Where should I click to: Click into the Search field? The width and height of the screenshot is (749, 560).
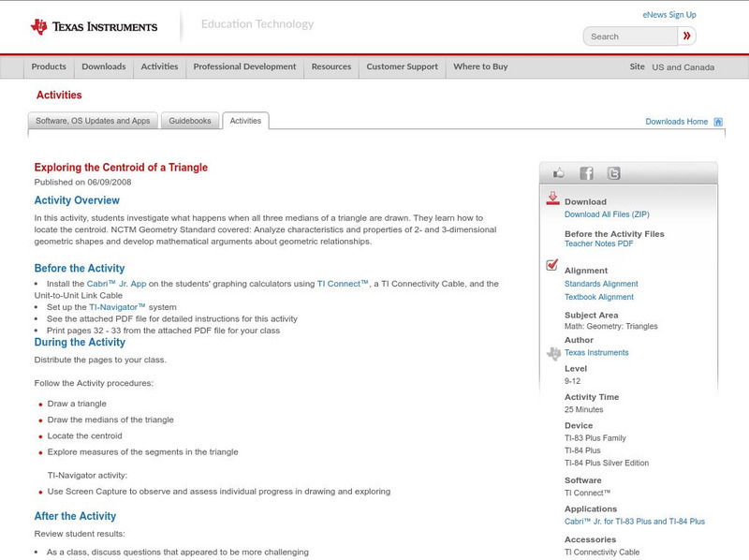[x=630, y=37]
